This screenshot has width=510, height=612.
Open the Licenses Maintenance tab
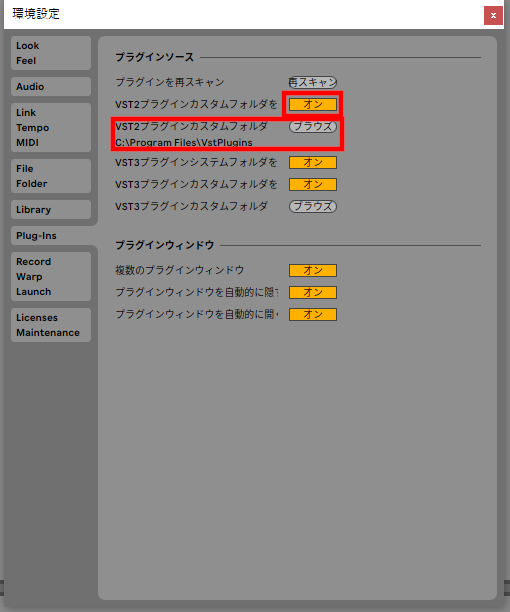(x=51, y=325)
